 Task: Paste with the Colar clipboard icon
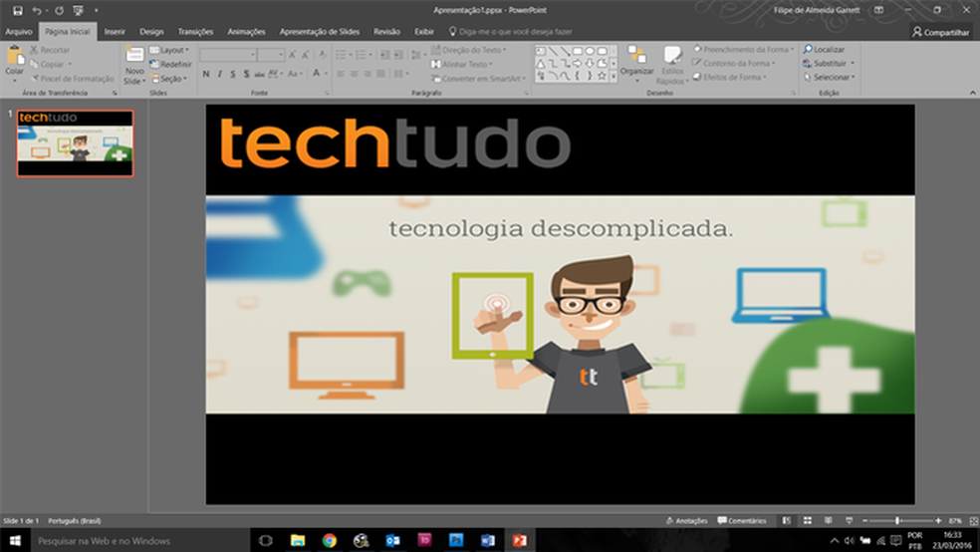(14, 56)
